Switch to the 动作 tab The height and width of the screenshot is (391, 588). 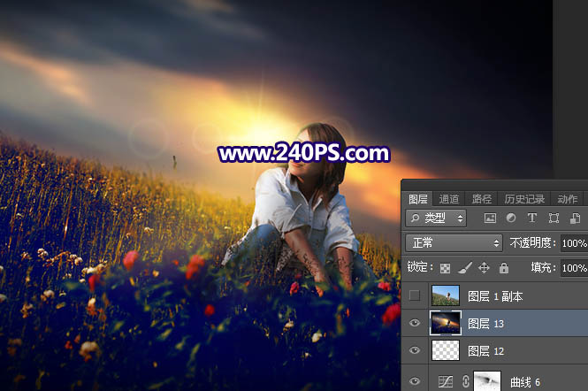coord(567,199)
